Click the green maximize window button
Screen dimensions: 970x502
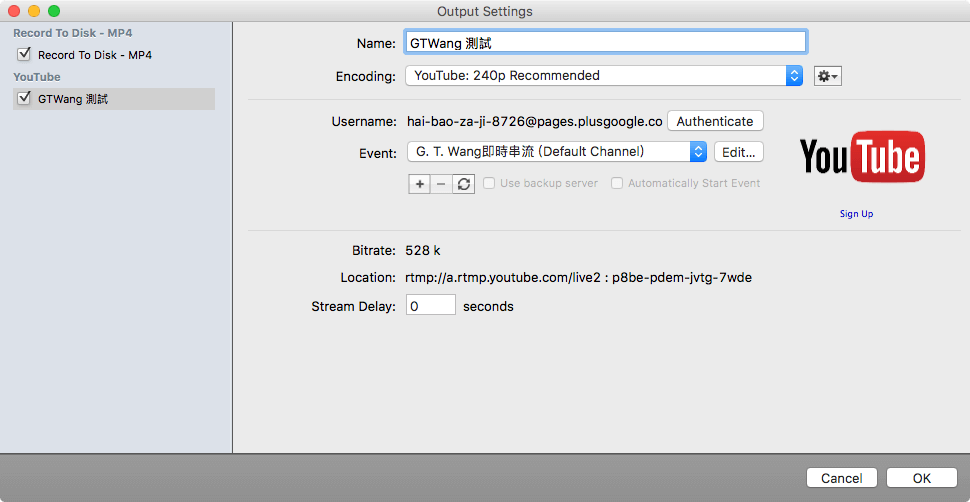click(x=54, y=11)
